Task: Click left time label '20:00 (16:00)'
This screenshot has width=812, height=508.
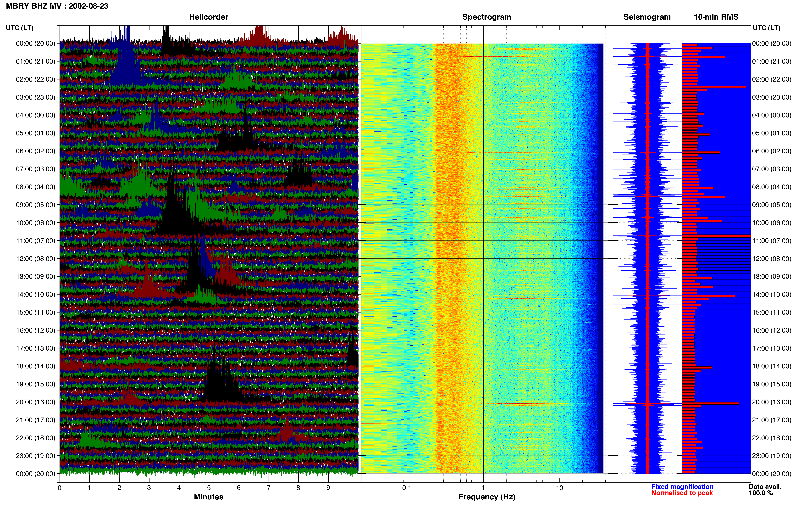Action: click(36, 402)
